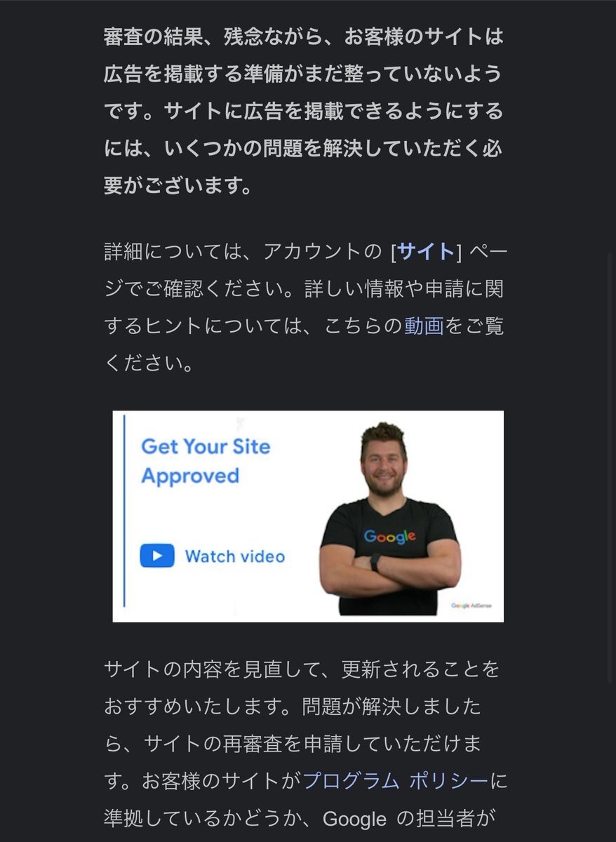616x842 pixels.
Task: Open the 動画 hyperlink
Action: [x=424, y=326]
